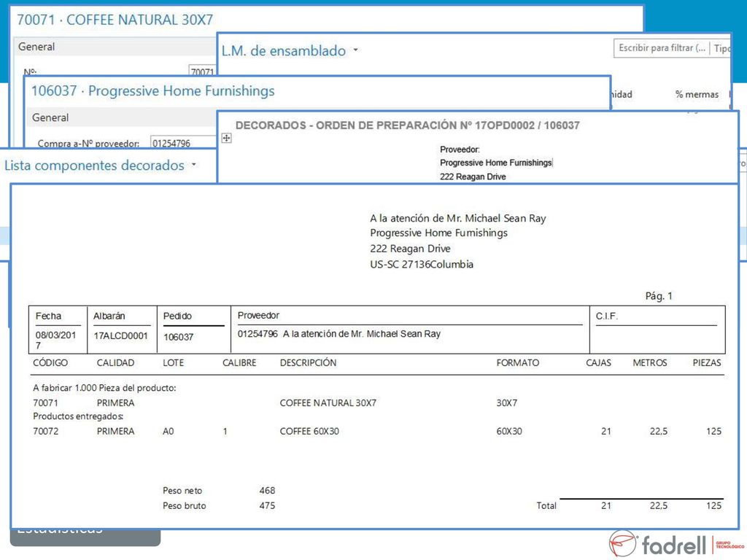Click Progressive Home Furnishings text in order document
Viewport: 747px width, 560px height.
495,163
